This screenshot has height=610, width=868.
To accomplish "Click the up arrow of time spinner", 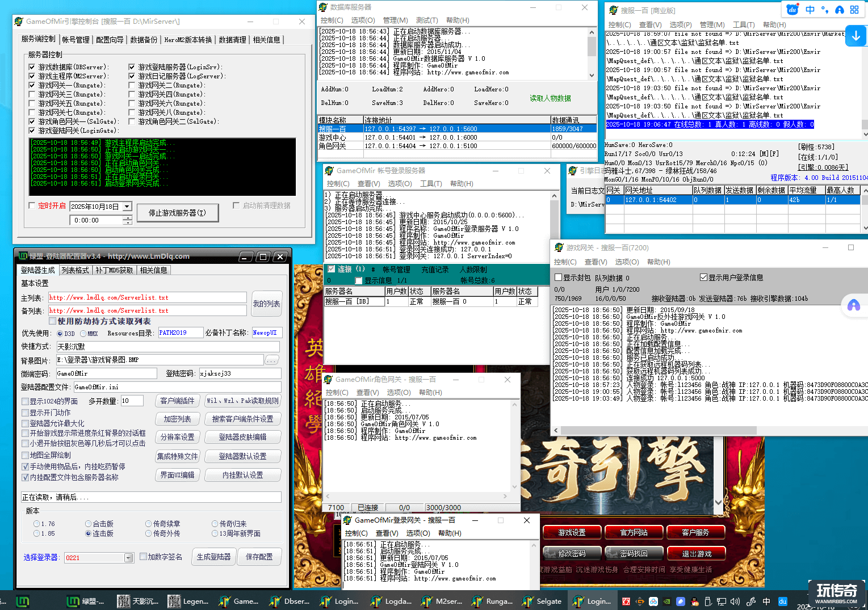I will pos(127,217).
